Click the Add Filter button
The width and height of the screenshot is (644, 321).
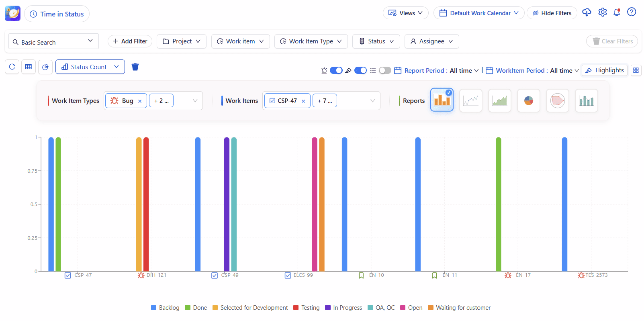[130, 41]
